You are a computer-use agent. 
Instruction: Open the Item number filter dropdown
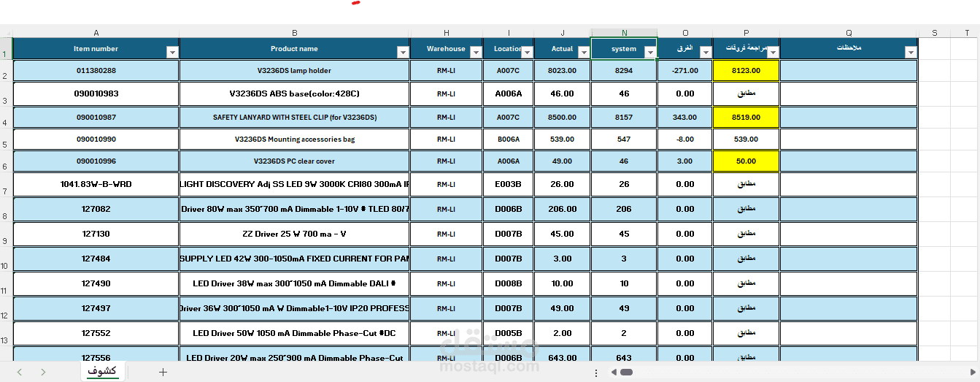coord(172,52)
